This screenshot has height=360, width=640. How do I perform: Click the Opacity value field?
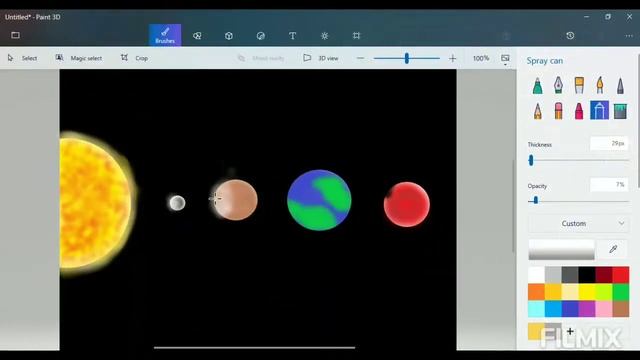click(609, 184)
